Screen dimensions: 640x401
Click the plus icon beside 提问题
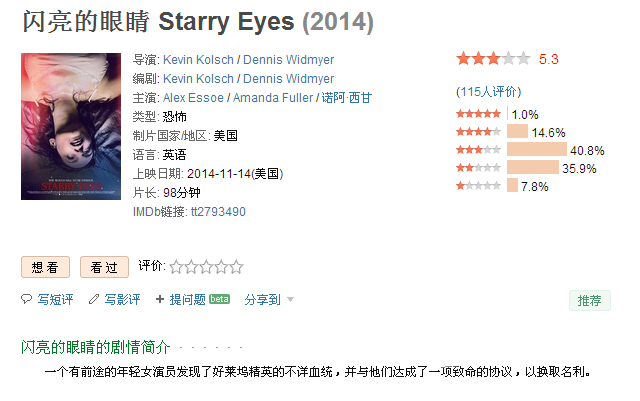(160, 299)
